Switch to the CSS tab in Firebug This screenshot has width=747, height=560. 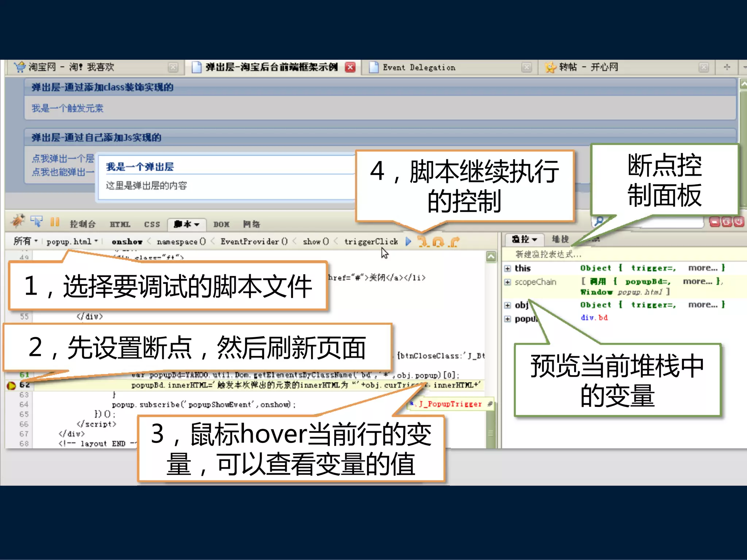152,225
